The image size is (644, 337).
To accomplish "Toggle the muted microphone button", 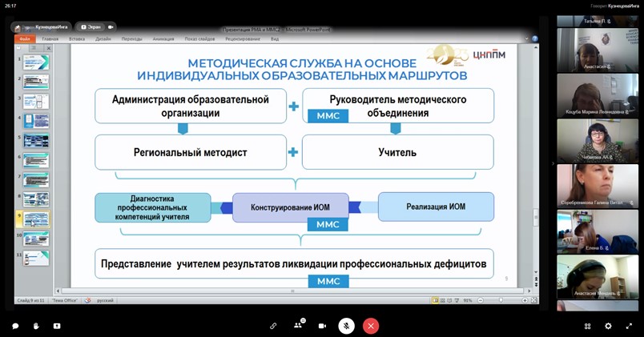I will 347,326.
